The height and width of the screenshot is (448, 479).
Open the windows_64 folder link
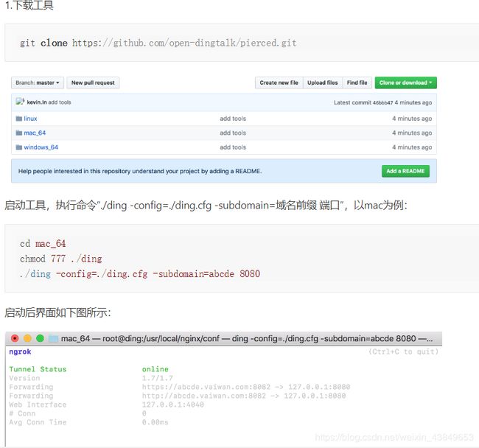[41, 147]
